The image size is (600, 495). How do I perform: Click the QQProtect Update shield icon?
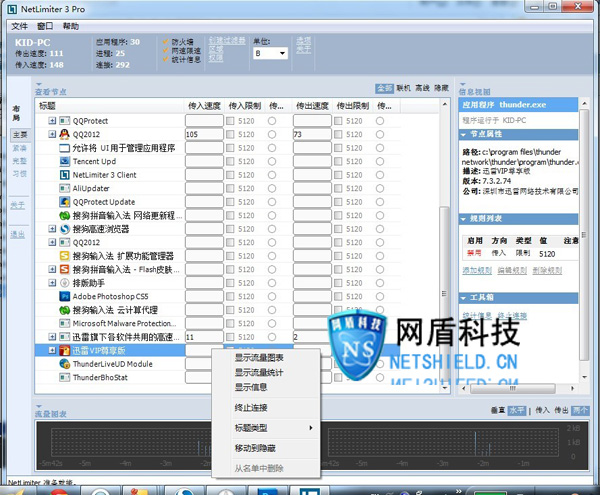coord(65,202)
